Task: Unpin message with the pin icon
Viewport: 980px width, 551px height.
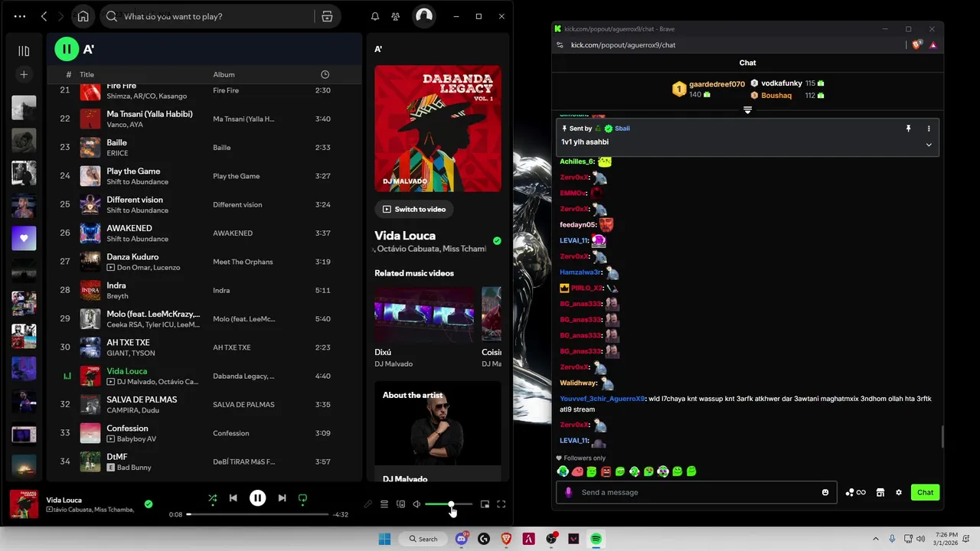Action: 909,129
